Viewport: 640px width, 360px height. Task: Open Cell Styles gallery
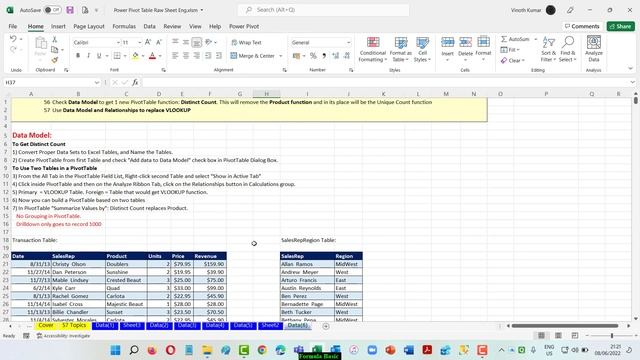click(x=422, y=49)
